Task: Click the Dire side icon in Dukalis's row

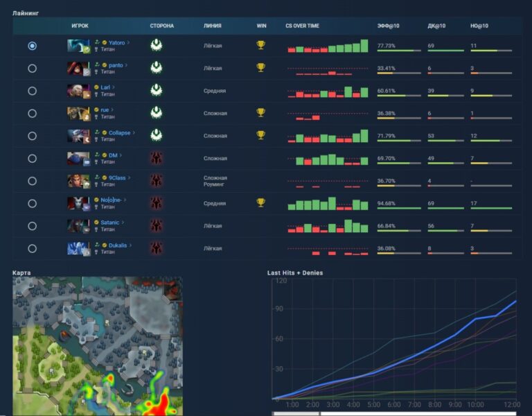Action: coord(157,248)
